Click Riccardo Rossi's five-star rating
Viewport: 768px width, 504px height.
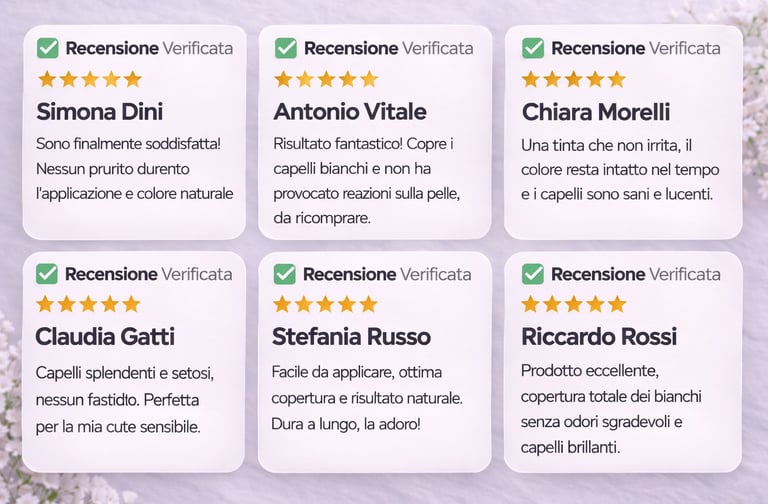(573, 304)
